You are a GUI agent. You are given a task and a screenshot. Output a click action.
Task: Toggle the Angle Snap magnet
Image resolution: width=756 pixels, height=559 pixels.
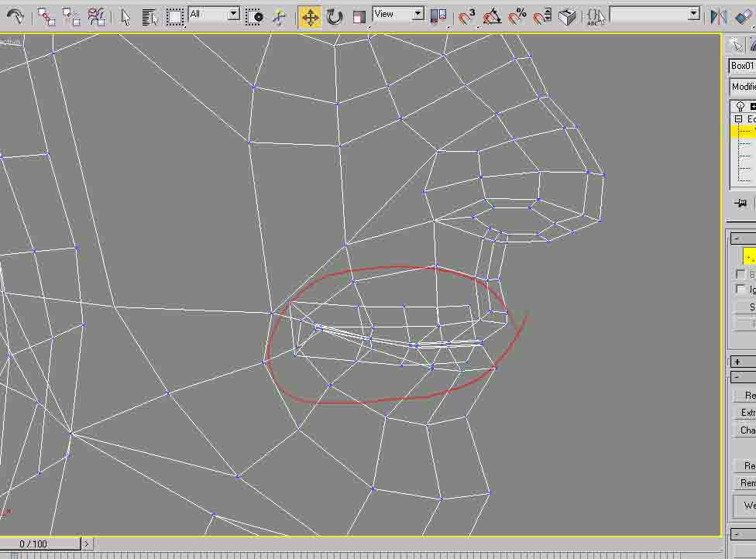click(x=492, y=17)
